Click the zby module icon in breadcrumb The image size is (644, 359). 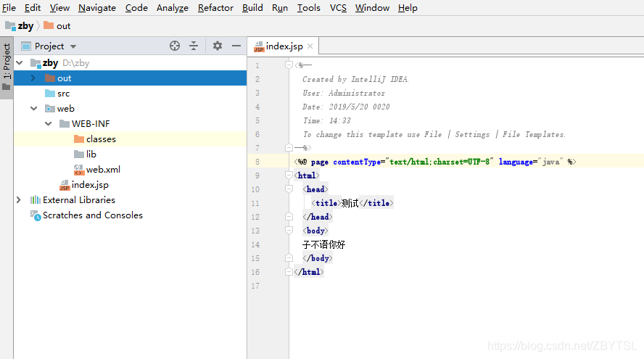point(10,26)
